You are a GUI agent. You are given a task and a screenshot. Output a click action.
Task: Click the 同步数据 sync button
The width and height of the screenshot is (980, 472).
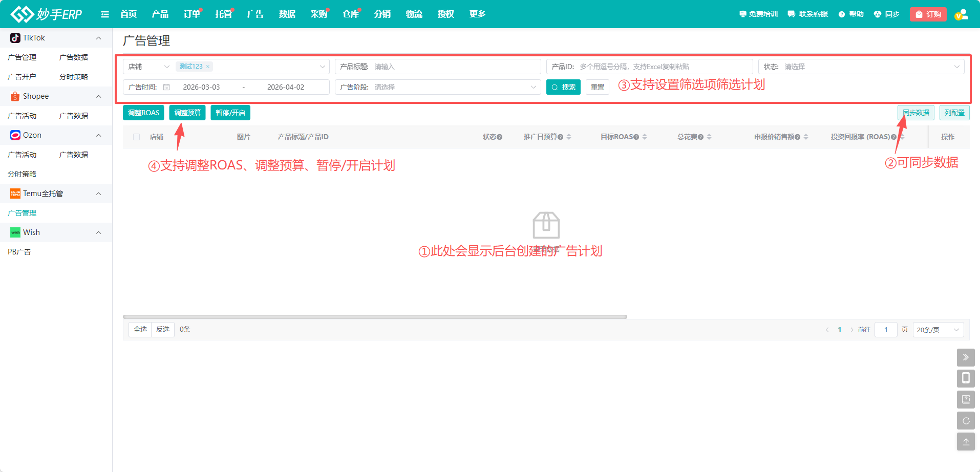915,113
